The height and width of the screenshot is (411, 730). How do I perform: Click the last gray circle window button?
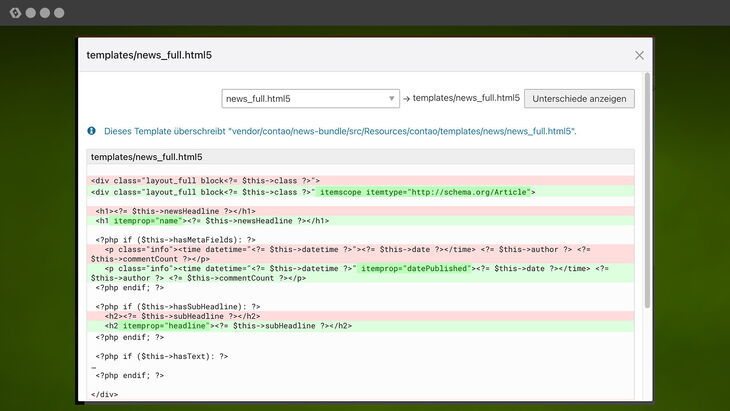point(59,13)
